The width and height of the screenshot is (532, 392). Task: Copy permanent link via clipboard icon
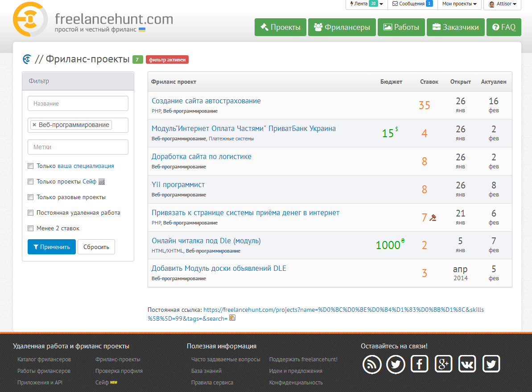pyautogui.click(x=232, y=318)
